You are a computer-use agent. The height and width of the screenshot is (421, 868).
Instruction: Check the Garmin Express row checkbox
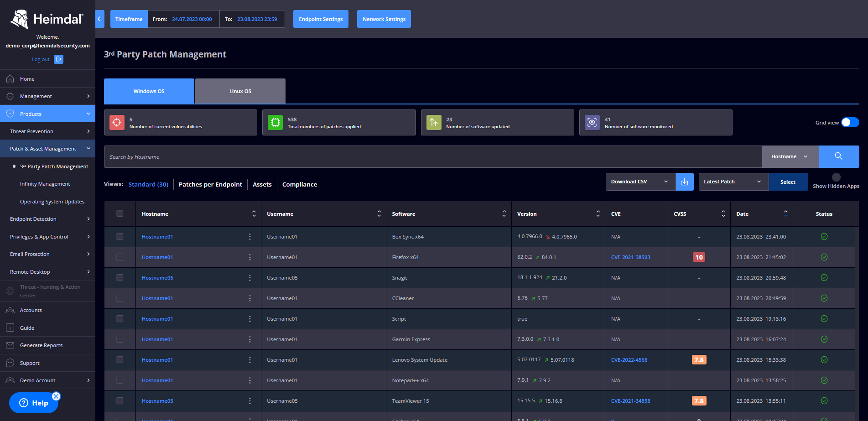coord(120,339)
